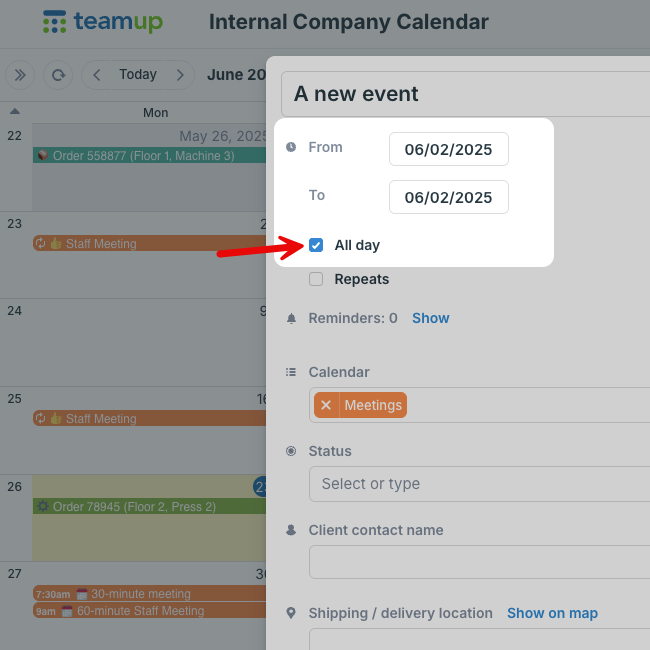The height and width of the screenshot is (650, 650).
Task: Click the double-chevron sidebar toggle icon
Action: pos(20,75)
